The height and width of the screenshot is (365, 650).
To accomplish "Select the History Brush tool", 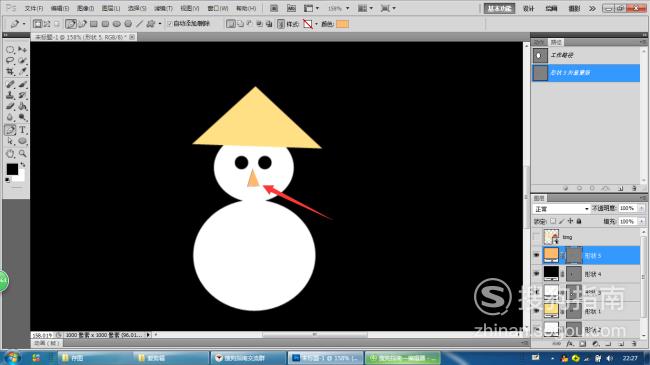I will pos(22,95).
